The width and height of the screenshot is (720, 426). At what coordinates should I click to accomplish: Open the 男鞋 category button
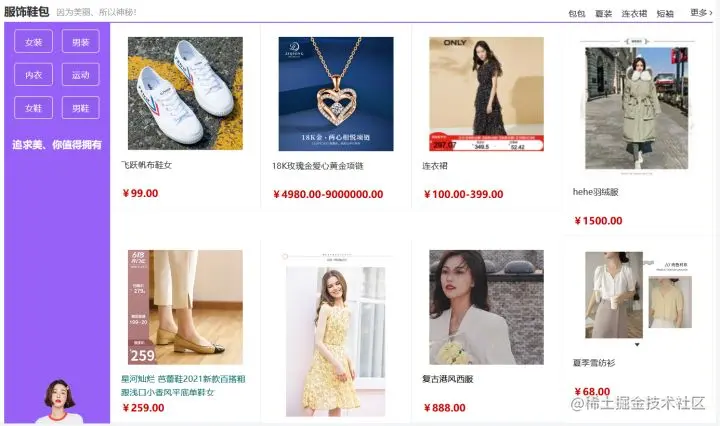click(x=81, y=108)
